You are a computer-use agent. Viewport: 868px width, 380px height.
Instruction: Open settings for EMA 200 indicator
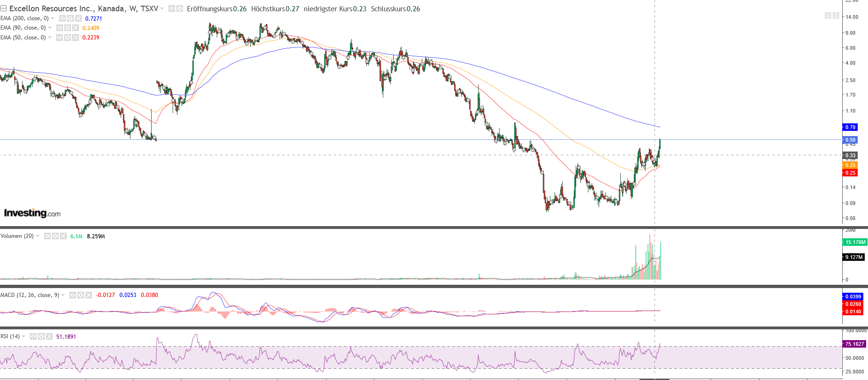click(70, 18)
